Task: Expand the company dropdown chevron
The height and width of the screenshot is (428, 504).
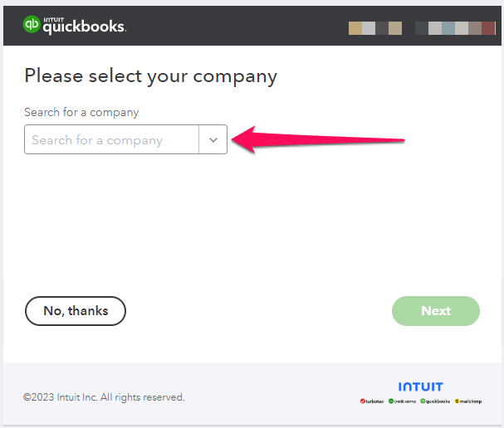Action: tap(213, 139)
